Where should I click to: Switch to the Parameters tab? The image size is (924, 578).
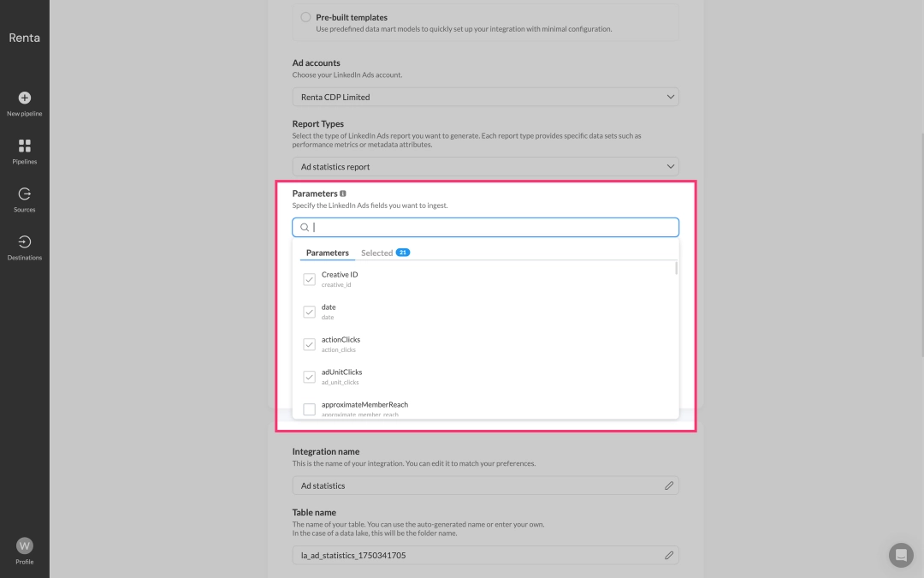coord(328,253)
